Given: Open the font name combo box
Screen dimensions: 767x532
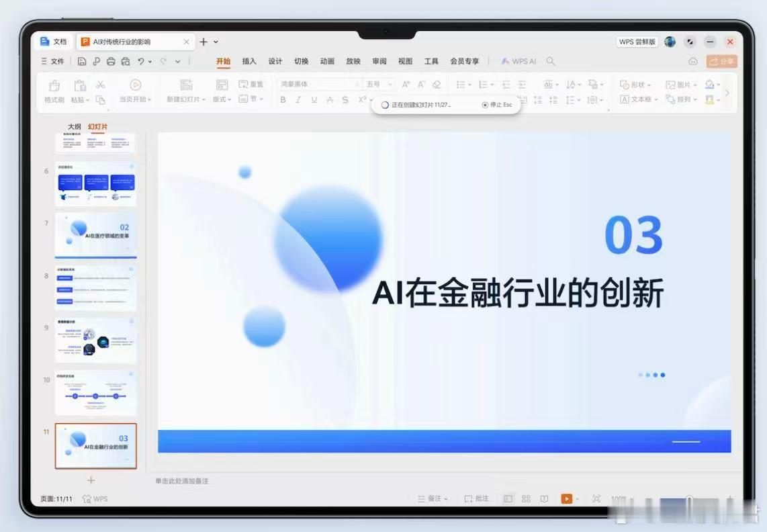Looking at the screenshot, I should coord(320,84).
